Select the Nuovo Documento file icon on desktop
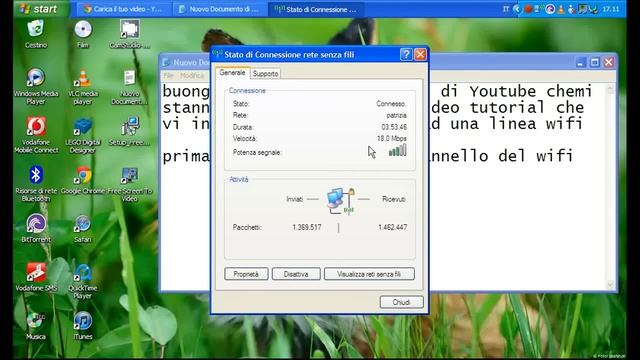The width and height of the screenshot is (640, 360). (x=129, y=87)
